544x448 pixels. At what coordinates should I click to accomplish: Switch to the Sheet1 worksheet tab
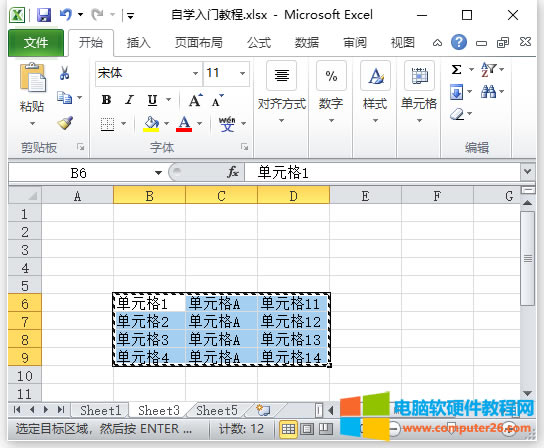101,411
